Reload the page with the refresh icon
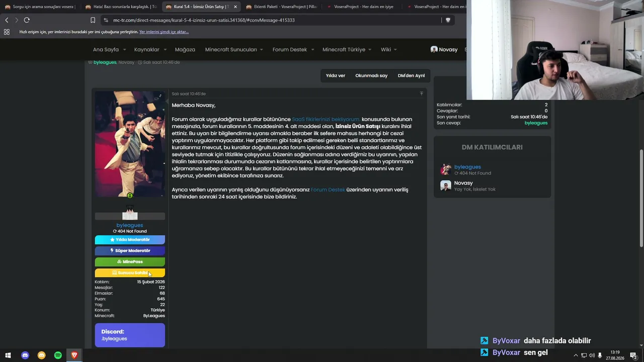 click(x=27, y=20)
